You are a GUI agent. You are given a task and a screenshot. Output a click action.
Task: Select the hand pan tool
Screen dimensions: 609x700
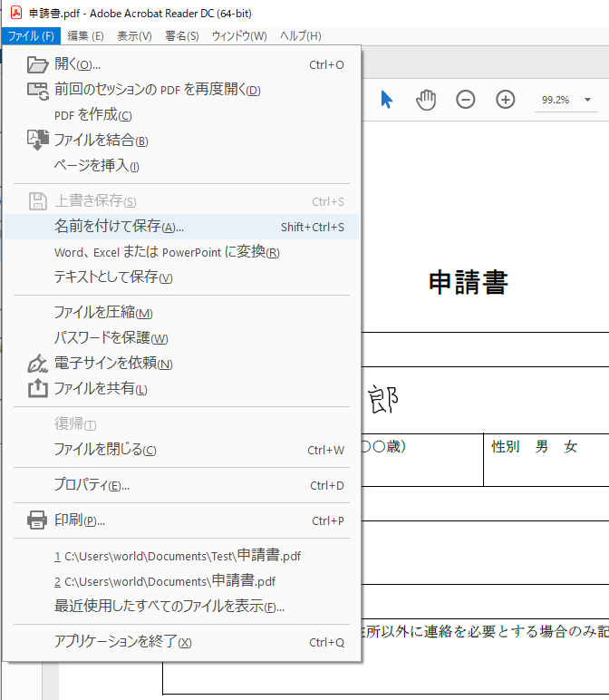(426, 99)
